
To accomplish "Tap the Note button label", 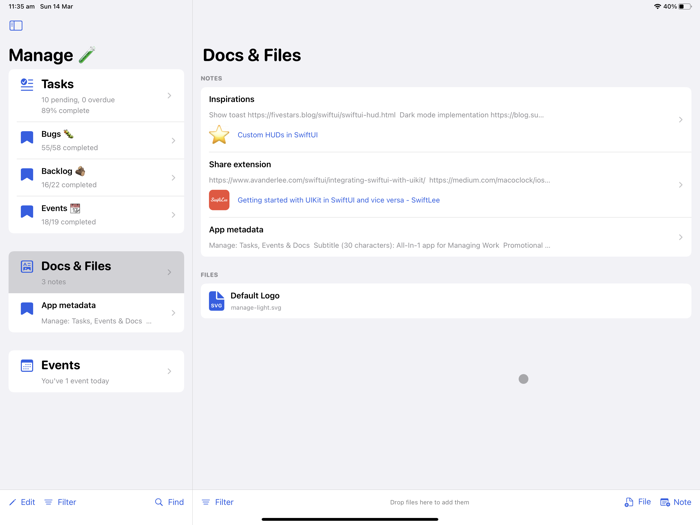I will coord(682,502).
